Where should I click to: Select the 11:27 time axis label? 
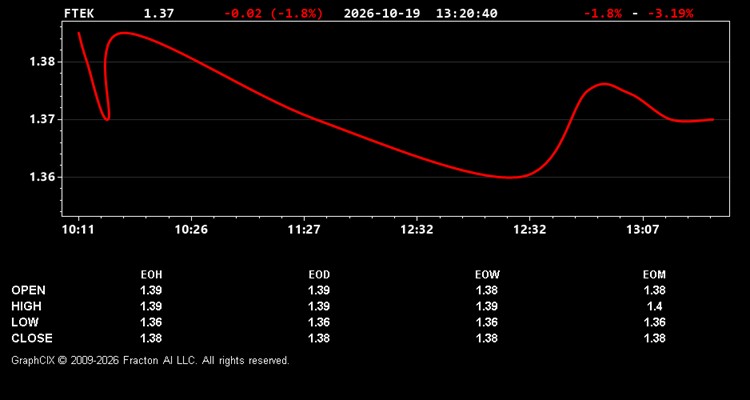pos(304,229)
